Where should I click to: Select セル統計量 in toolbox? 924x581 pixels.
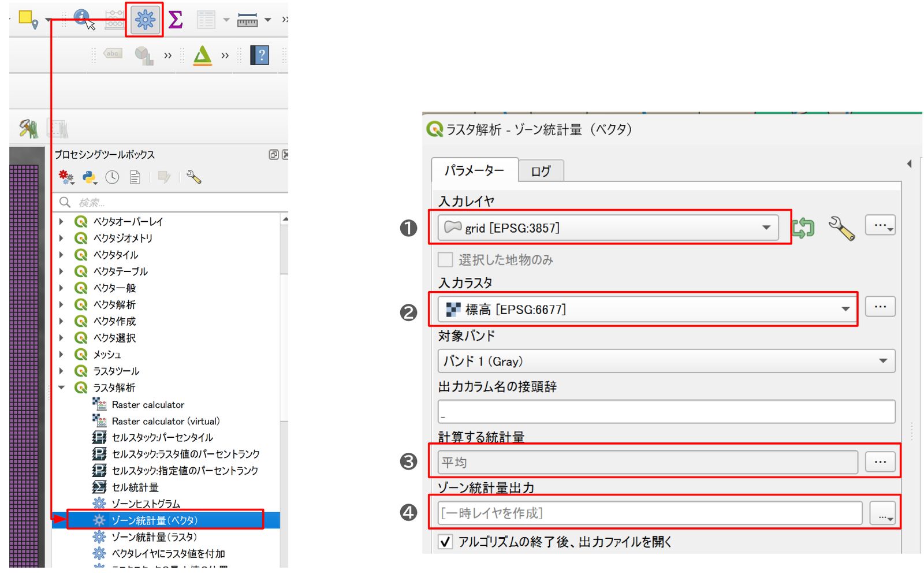135,487
